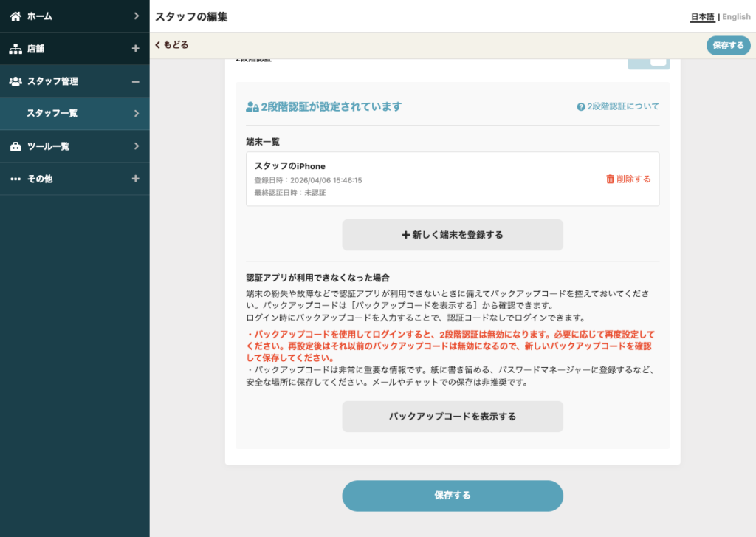The width and height of the screenshot is (756, 537).
Task: Open スタッフ一覧 submenu item
Action: [75, 113]
